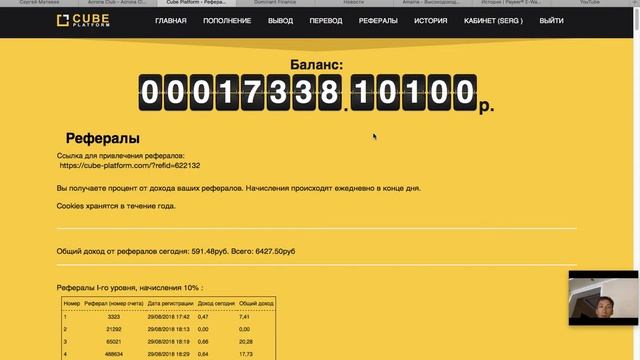
Task: Click the referral link with refid=622132
Action: [130, 165]
